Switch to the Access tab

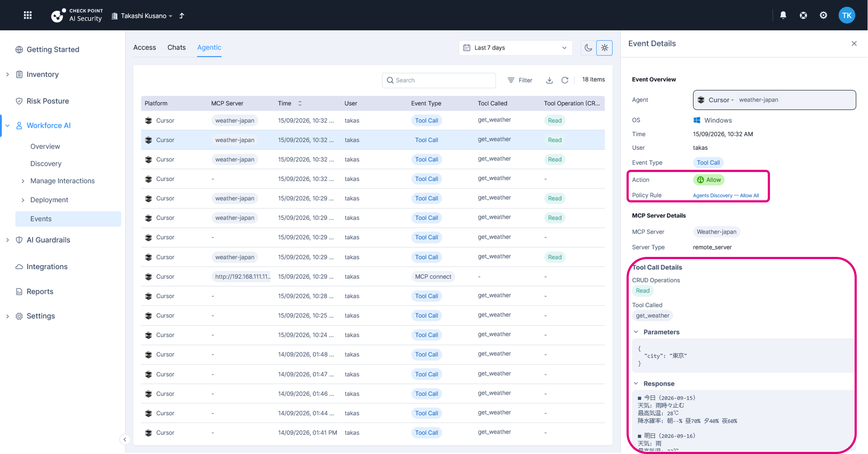(x=145, y=47)
